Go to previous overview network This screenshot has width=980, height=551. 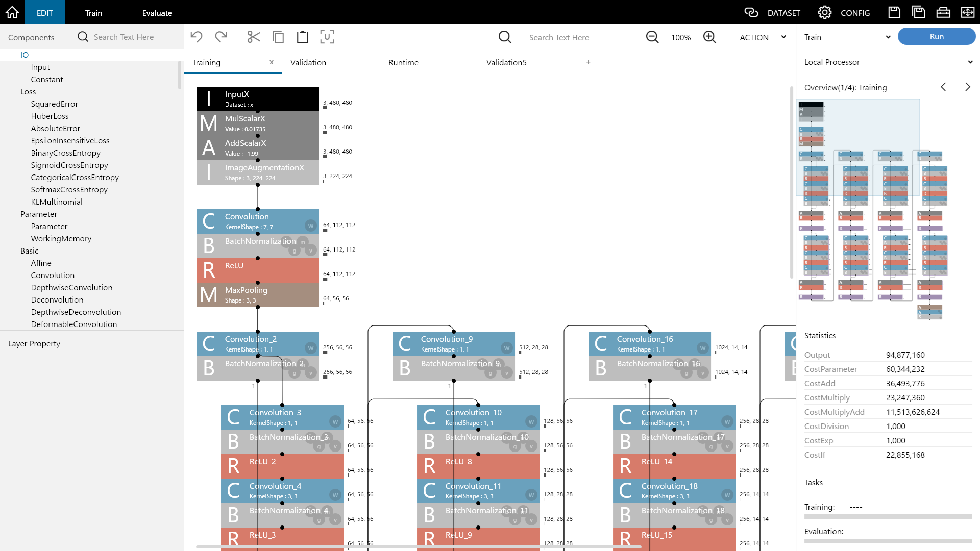tap(943, 87)
